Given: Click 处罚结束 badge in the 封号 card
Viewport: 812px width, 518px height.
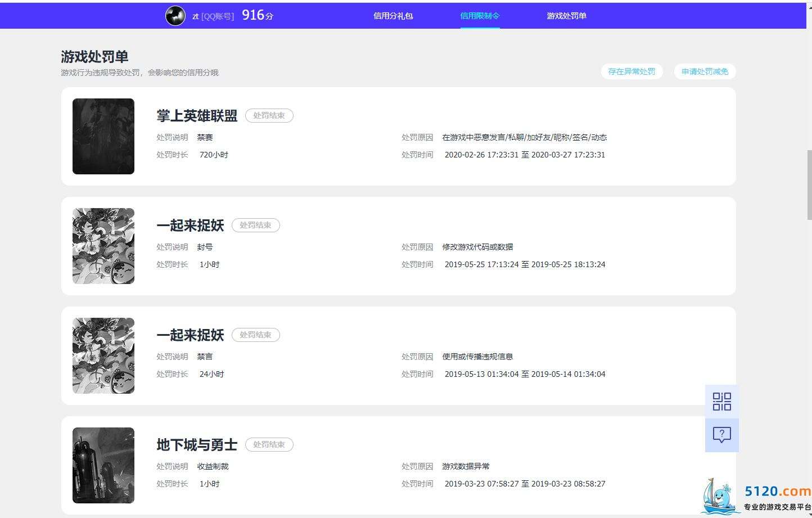Looking at the screenshot, I should (255, 225).
